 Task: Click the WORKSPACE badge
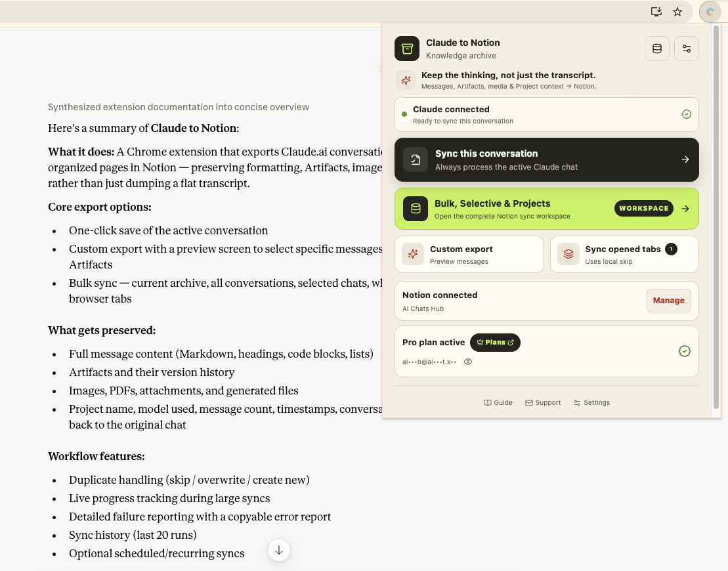(643, 209)
